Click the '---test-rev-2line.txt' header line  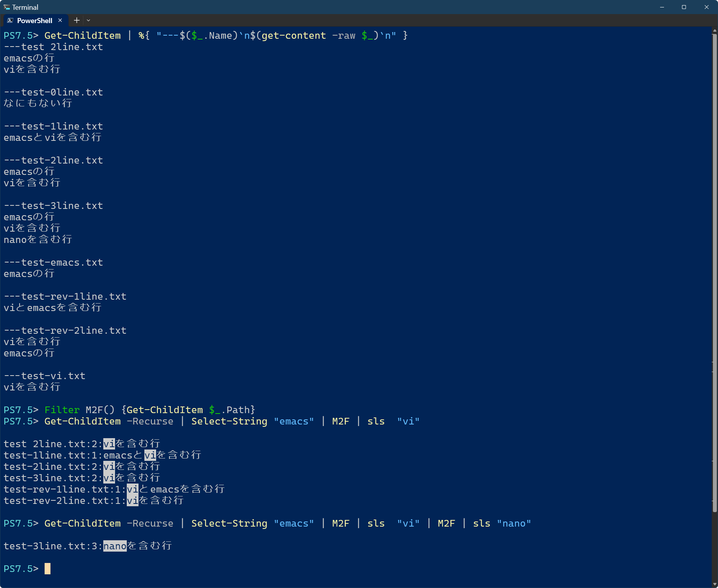(65, 331)
